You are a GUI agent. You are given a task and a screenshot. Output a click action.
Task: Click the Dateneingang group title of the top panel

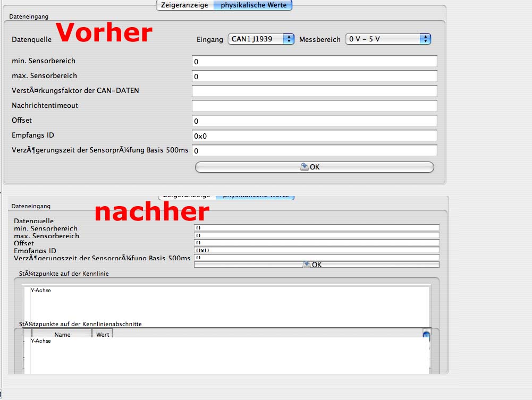[29, 16]
